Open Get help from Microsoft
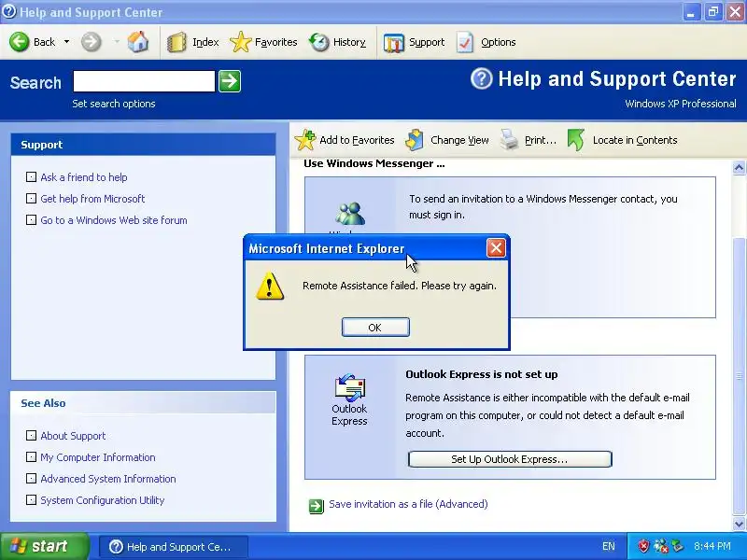Image resolution: width=747 pixels, height=560 pixels. pyautogui.click(x=92, y=199)
